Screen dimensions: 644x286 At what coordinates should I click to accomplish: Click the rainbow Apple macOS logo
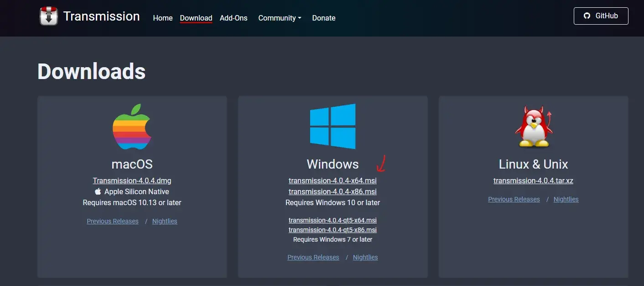[132, 127]
